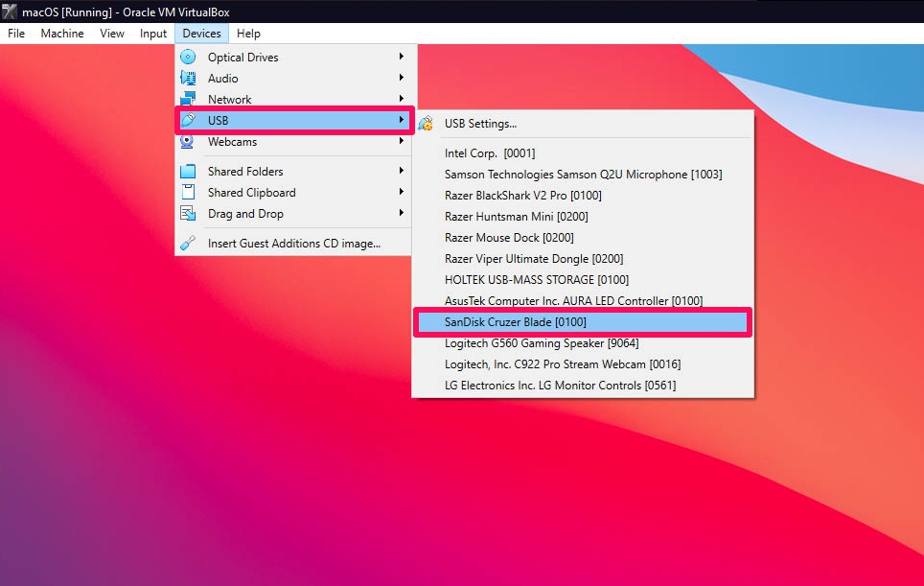Attach Logitech G560 Gaming Speaker

(582, 343)
